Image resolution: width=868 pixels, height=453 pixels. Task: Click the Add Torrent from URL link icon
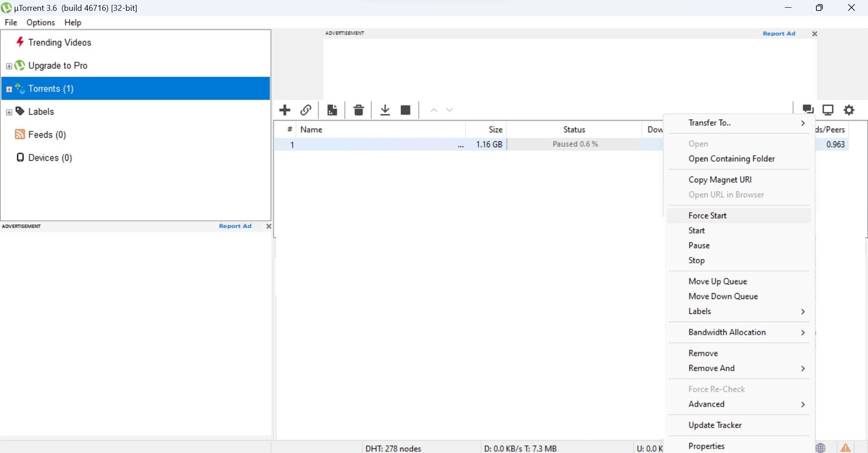click(306, 110)
